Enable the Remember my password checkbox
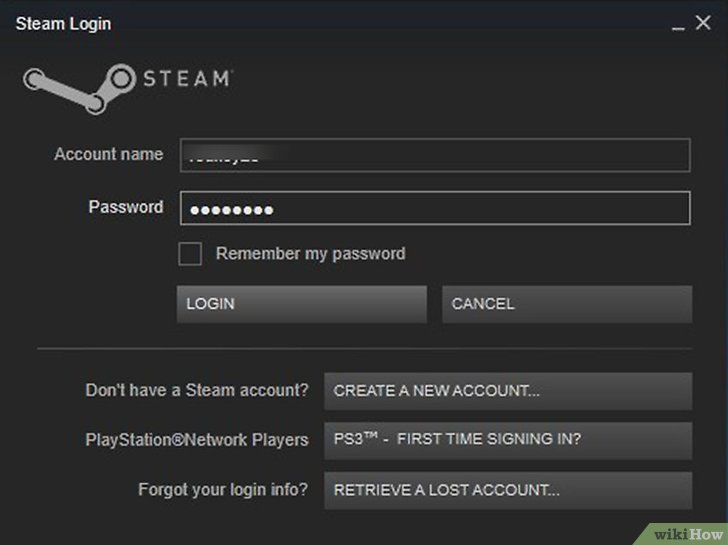Viewport: 728px width, 545px height. tap(190, 254)
